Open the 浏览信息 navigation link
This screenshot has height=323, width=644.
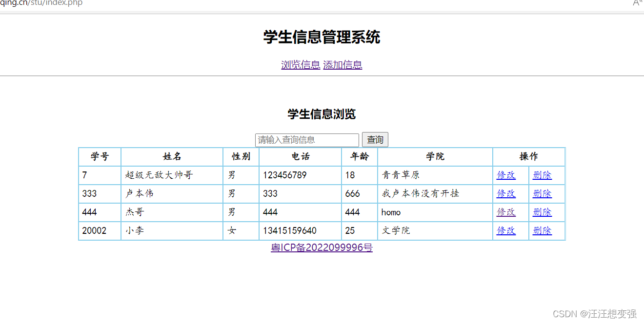[x=301, y=65]
